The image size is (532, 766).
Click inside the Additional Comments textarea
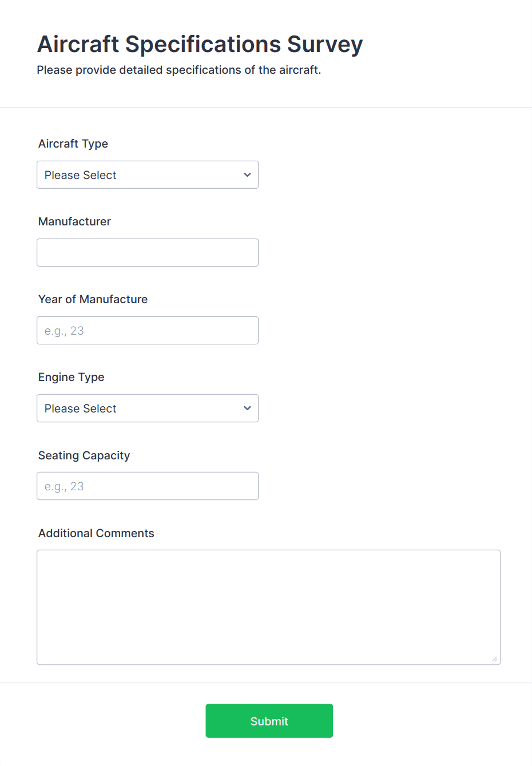tap(268, 607)
